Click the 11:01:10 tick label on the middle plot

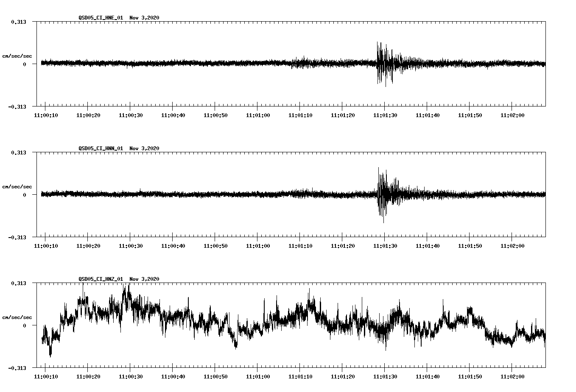(300, 245)
